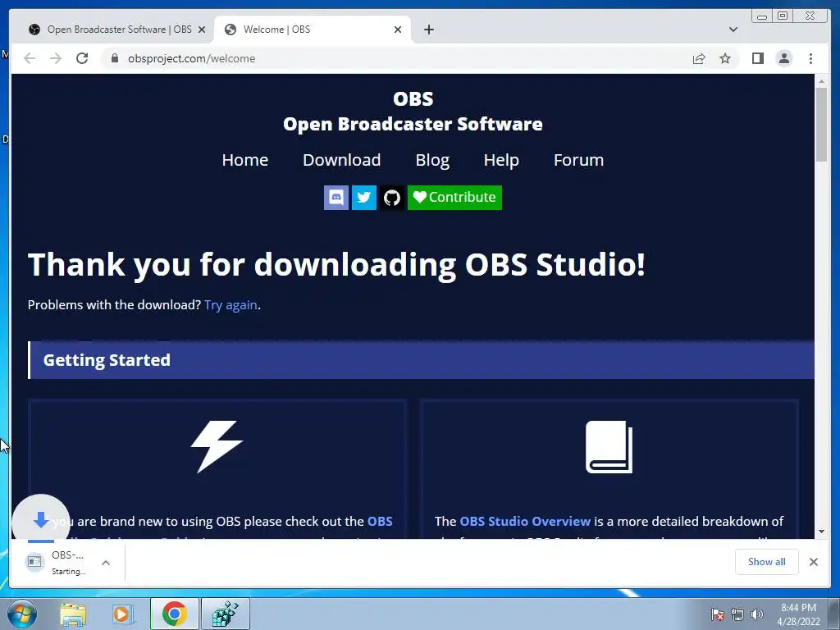Click the green Contribute button
The image size is (840, 630).
point(454,198)
